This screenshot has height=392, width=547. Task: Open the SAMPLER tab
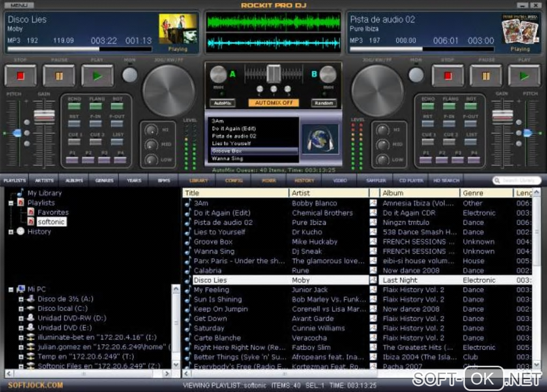tap(376, 180)
